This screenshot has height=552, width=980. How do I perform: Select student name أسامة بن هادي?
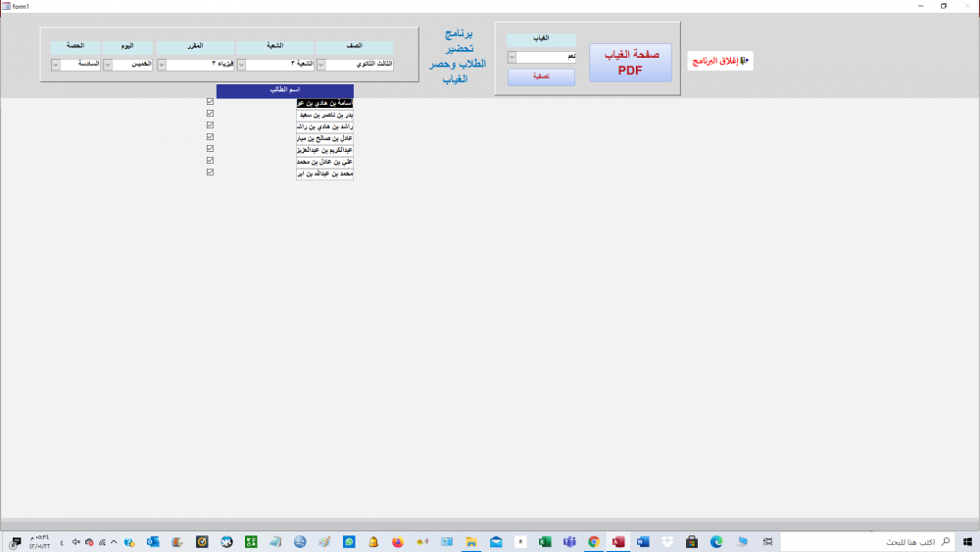click(x=325, y=103)
